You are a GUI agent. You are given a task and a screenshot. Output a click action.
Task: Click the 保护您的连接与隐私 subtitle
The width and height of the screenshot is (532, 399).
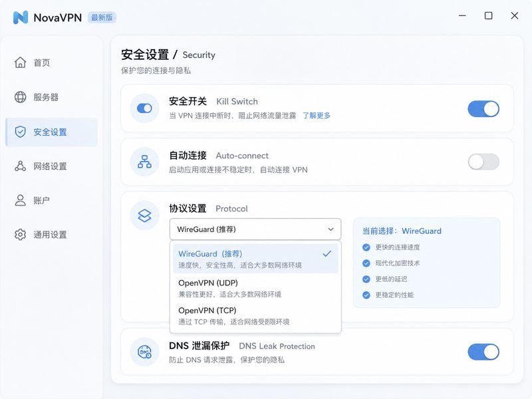[156, 70]
